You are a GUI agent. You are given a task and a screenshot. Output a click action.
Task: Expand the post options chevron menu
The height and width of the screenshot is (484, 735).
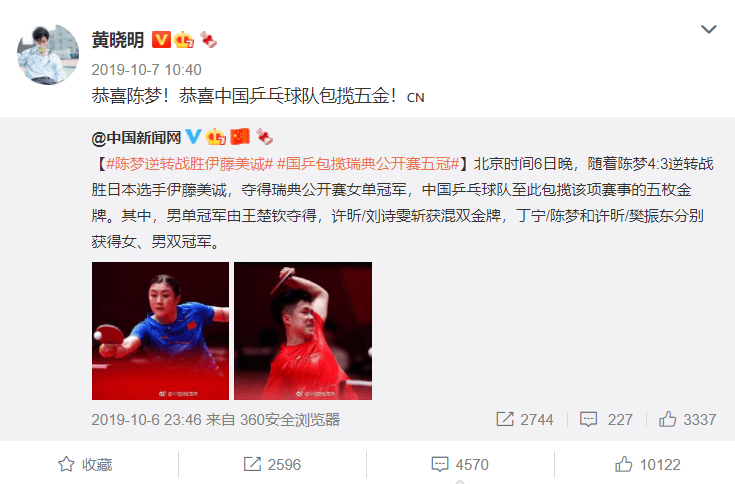click(x=708, y=30)
